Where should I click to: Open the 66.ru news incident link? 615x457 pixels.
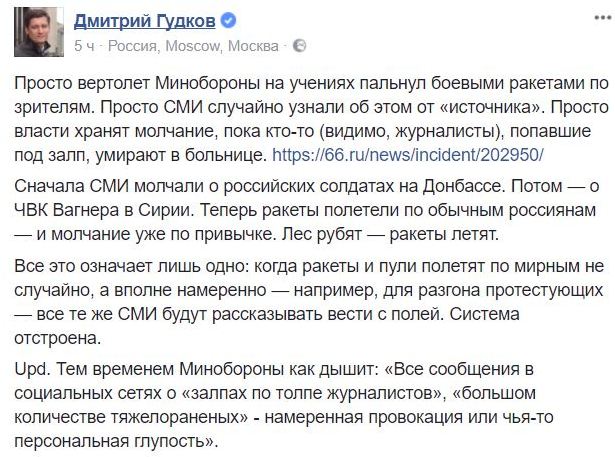pyautogui.click(x=408, y=155)
